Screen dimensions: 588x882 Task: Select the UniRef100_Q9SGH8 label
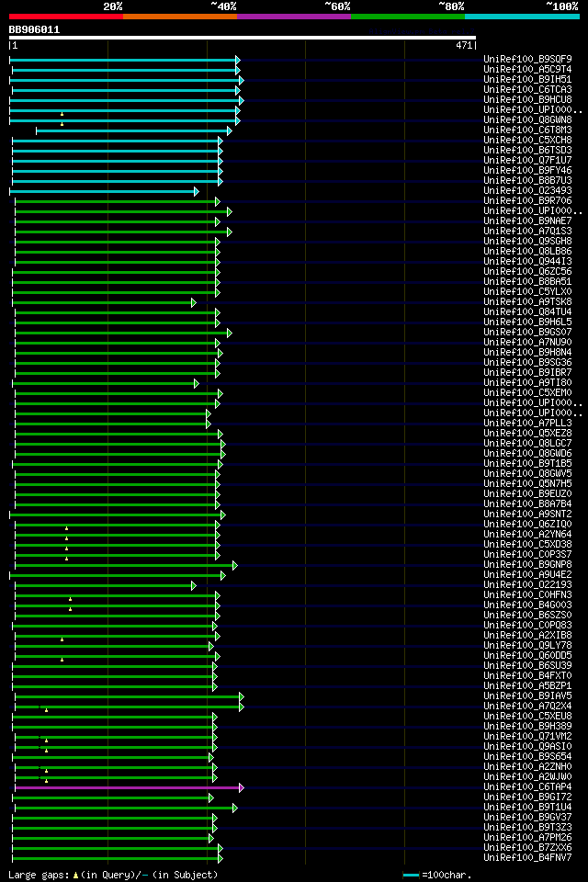[527, 242]
